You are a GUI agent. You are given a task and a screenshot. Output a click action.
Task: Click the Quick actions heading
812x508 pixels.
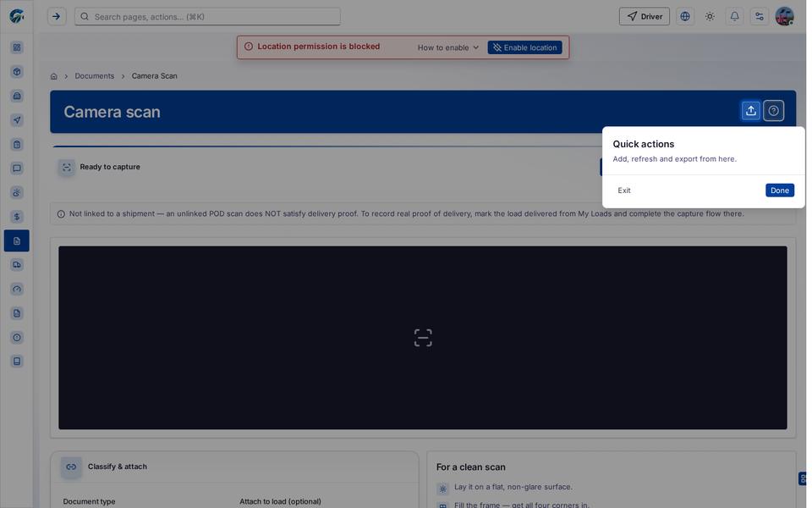(x=643, y=144)
